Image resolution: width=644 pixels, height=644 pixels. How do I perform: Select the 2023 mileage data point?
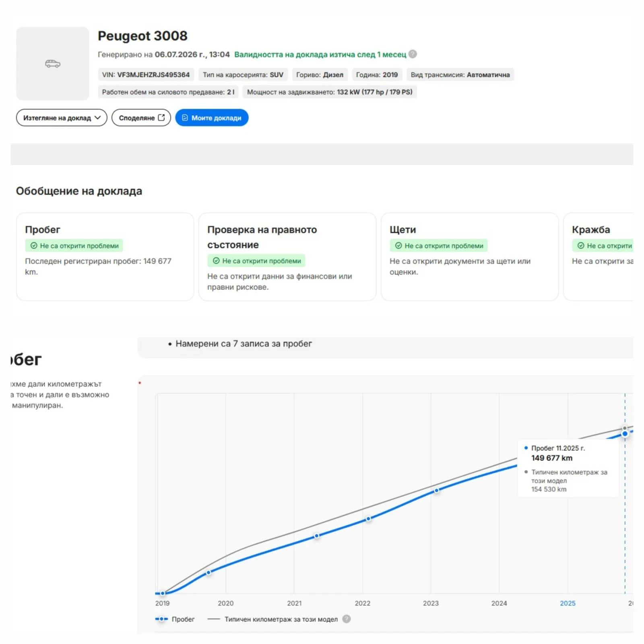point(436,490)
